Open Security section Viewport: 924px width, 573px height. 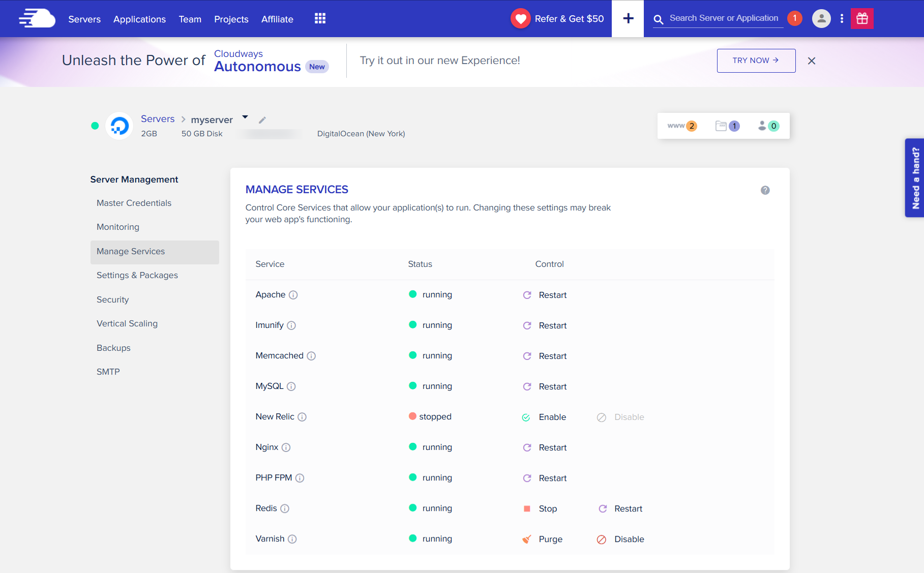112,299
